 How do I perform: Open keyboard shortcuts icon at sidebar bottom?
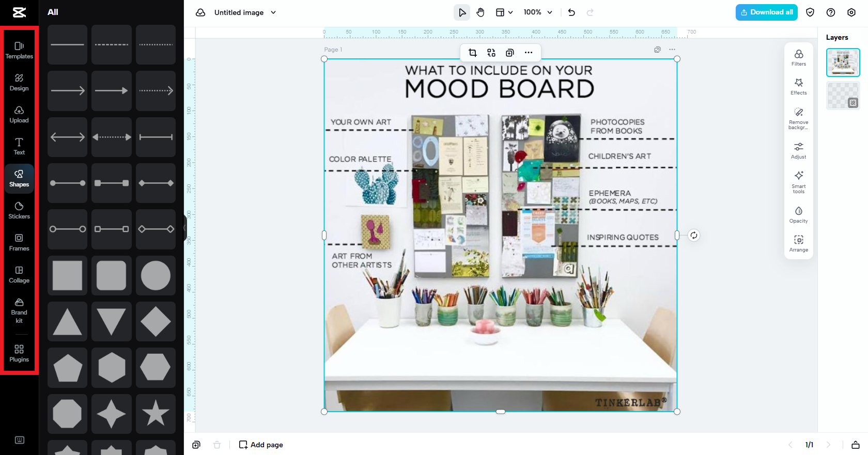20,440
